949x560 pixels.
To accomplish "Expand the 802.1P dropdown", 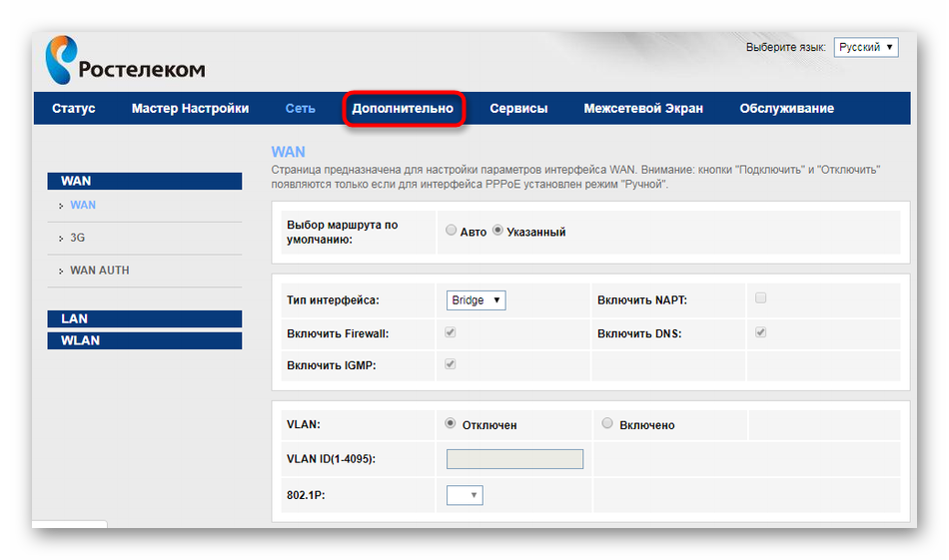I will [x=465, y=495].
